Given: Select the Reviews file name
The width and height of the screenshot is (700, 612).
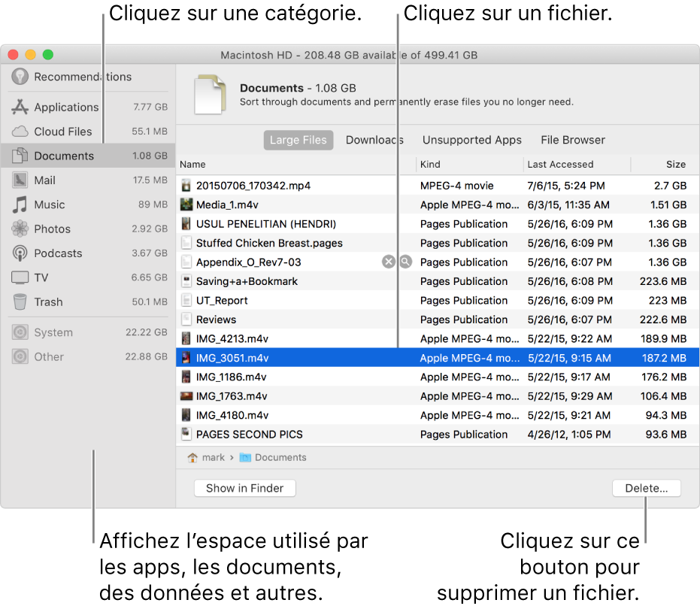Looking at the screenshot, I should (216, 320).
